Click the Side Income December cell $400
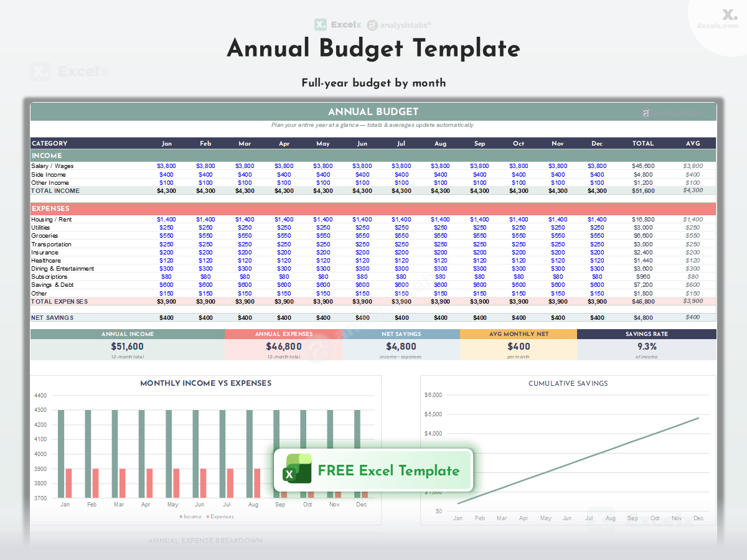This screenshot has height=560, width=747. click(x=597, y=175)
